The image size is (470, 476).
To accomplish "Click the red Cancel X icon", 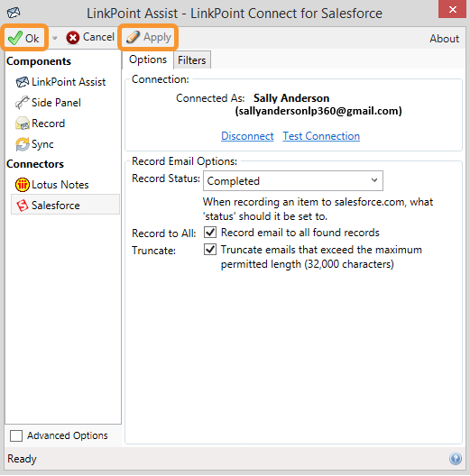I will 73,38.
